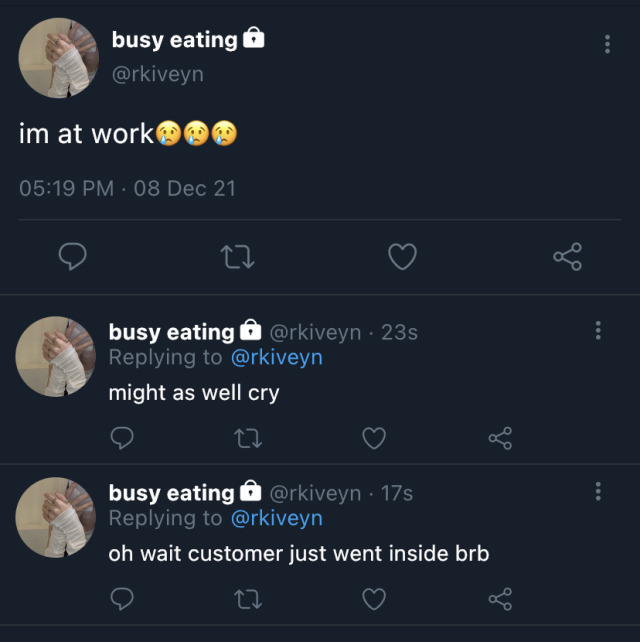The image size is (640, 642).
Task: Open more options on main tweet
Action: pos(607,44)
